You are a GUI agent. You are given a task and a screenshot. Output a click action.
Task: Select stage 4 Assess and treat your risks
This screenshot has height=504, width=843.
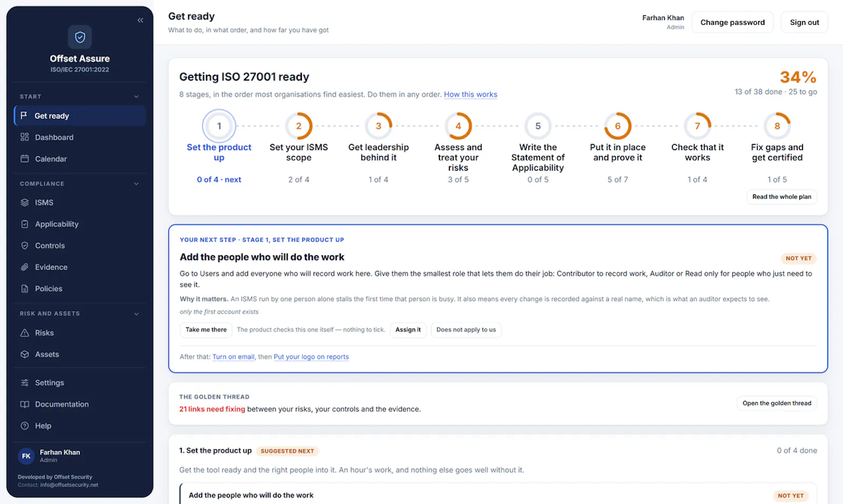tap(458, 147)
